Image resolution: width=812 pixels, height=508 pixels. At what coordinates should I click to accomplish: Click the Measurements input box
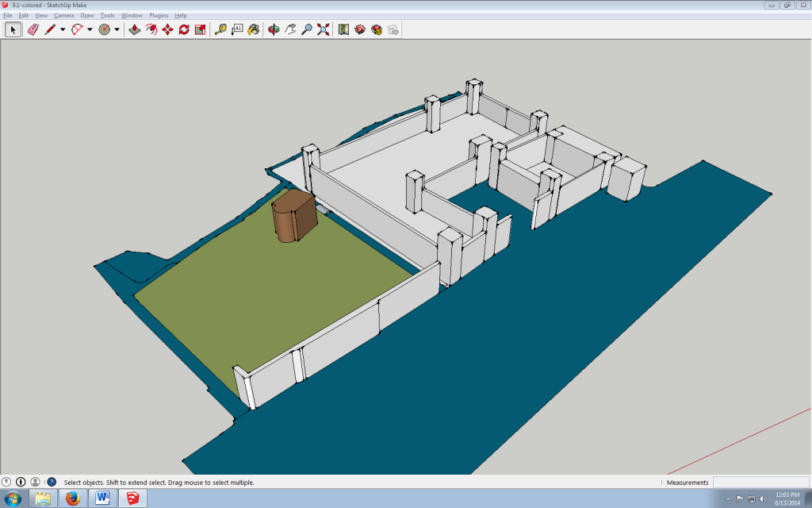(x=761, y=483)
